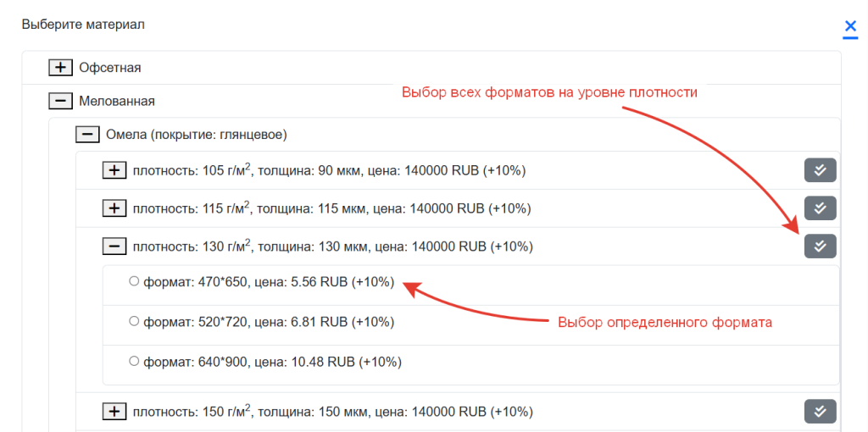Click select-all-formats icon for 130 г/м² density
This screenshot has width=868, height=432.
coord(820,246)
